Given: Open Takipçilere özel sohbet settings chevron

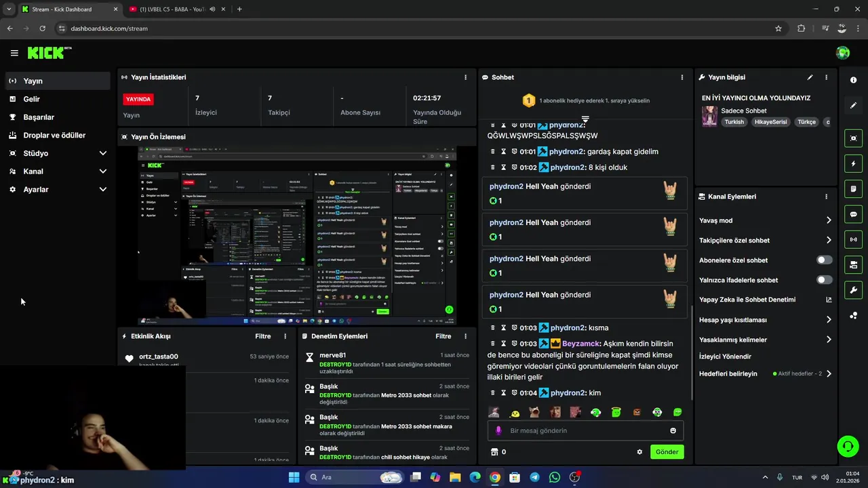Looking at the screenshot, I should point(829,240).
